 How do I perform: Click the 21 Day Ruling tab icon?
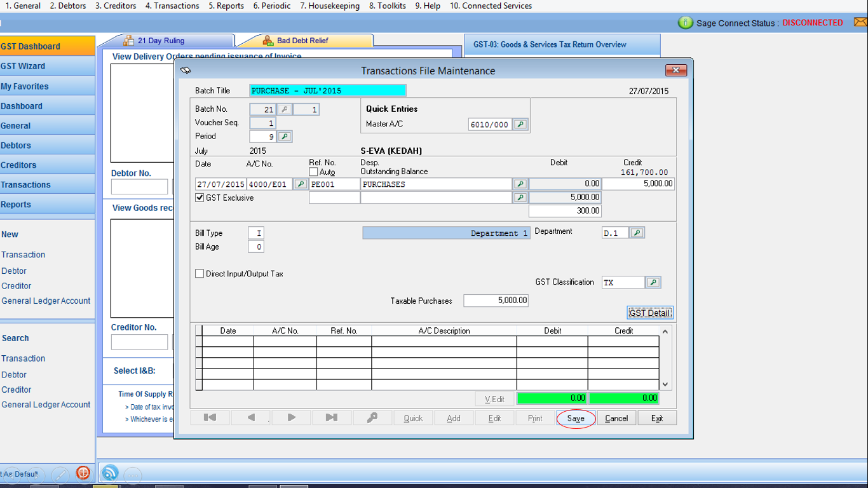point(128,41)
